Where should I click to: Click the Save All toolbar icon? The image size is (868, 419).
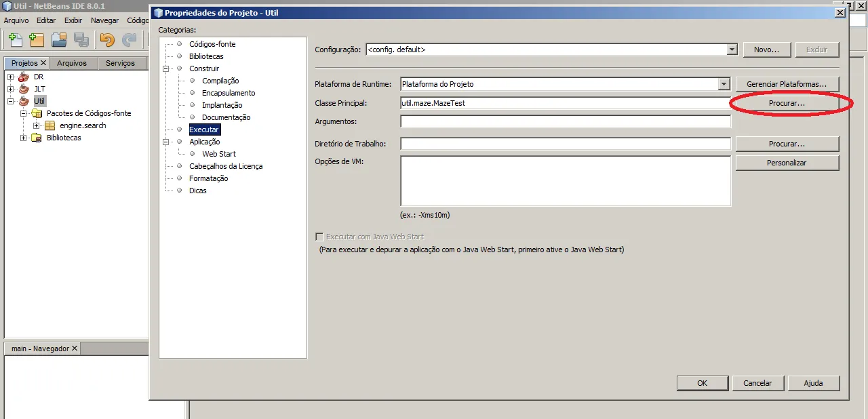(81, 40)
